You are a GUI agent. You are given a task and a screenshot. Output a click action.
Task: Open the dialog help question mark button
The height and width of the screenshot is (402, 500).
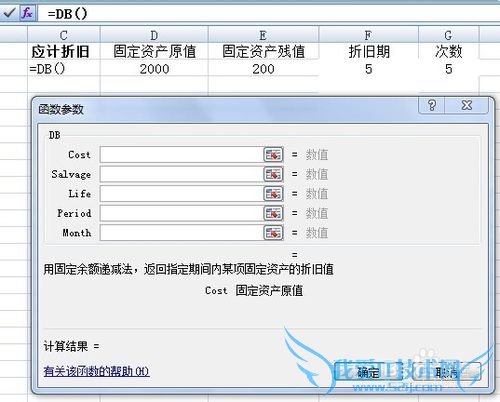click(432, 105)
